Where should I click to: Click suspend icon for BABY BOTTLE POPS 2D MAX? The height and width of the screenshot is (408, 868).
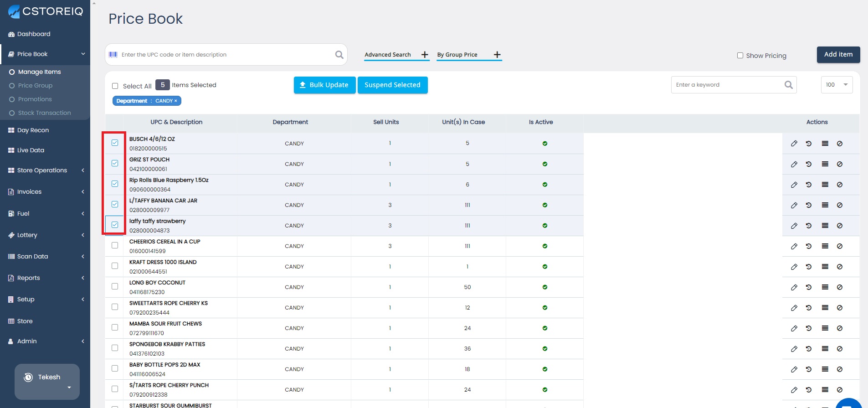[x=840, y=369]
